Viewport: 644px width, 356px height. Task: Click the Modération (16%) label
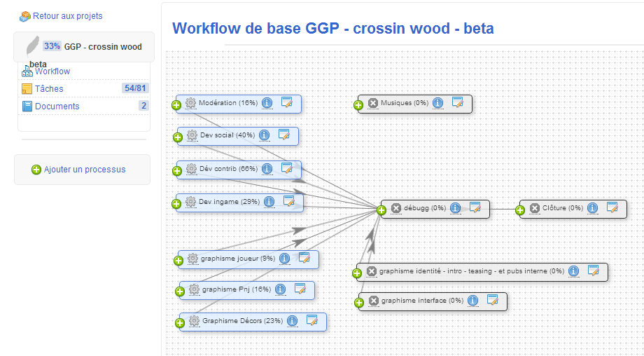pyautogui.click(x=228, y=103)
